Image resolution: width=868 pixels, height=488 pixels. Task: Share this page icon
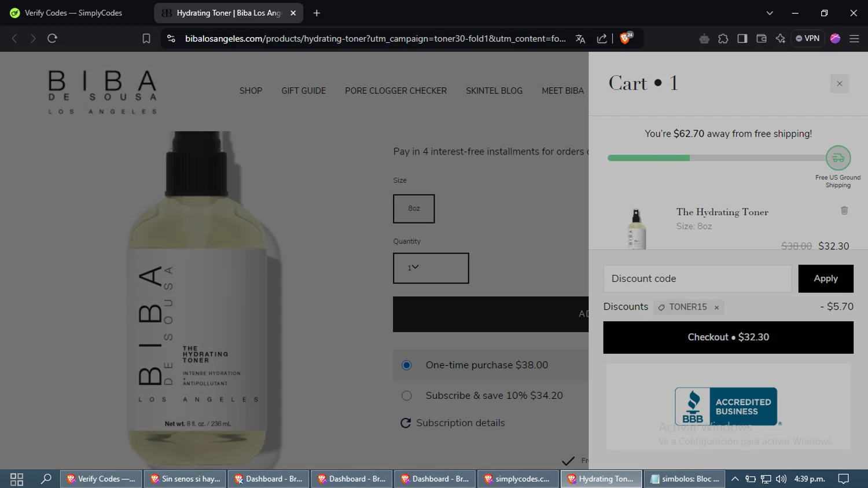(602, 38)
